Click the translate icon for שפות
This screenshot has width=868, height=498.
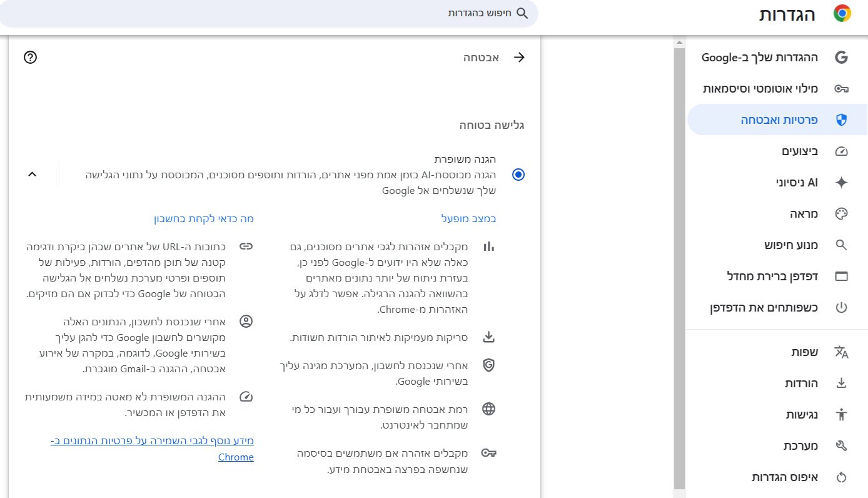841,352
